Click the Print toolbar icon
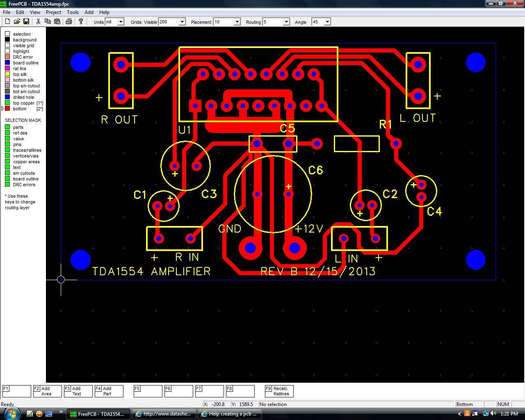525x420 pixels. (x=69, y=21)
